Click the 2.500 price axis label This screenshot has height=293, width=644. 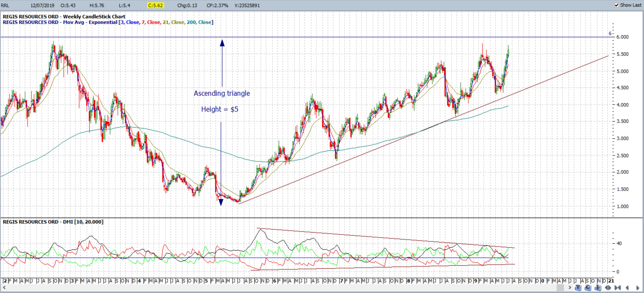(623, 156)
